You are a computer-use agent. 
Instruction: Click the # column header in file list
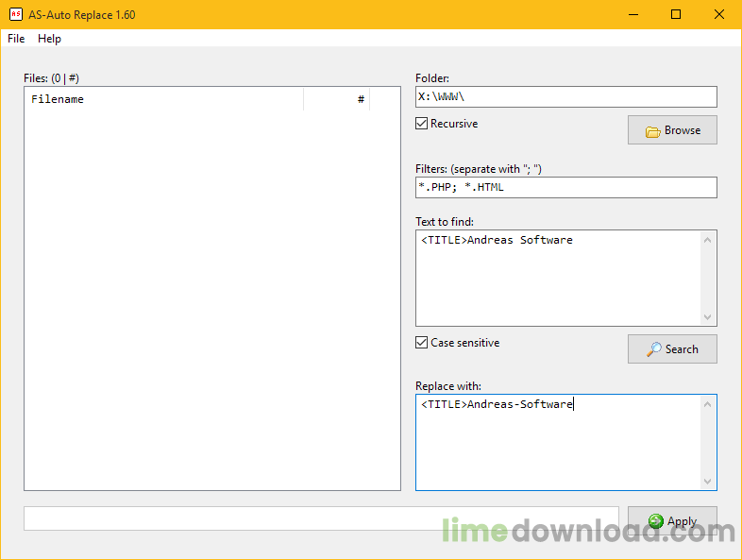[x=336, y=99]
